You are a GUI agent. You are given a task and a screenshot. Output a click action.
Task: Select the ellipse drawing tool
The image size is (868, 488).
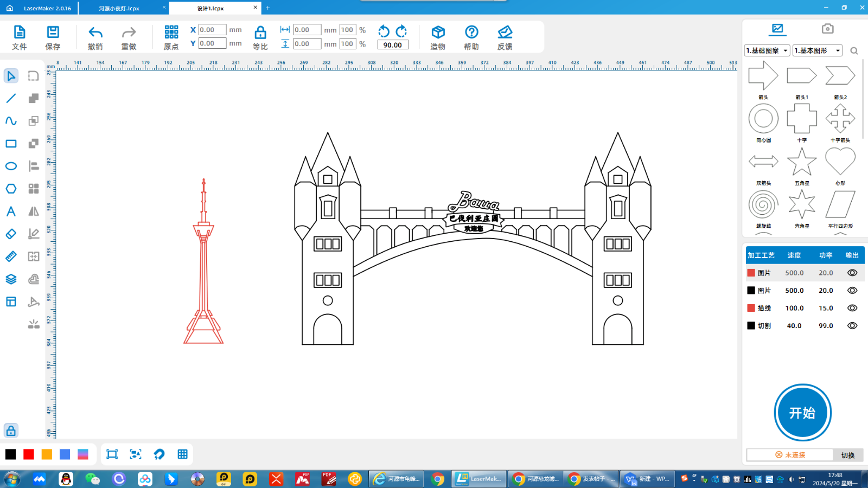click(x=11, y=166)
